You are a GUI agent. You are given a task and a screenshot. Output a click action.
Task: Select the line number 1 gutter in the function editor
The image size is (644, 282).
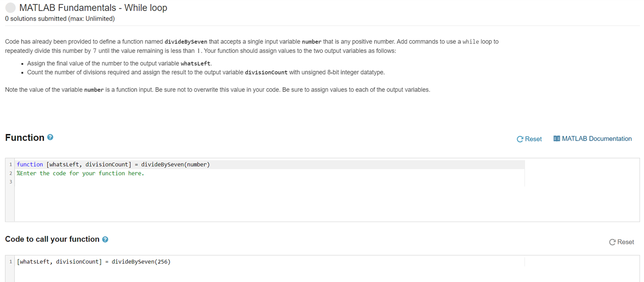(10, 164)
